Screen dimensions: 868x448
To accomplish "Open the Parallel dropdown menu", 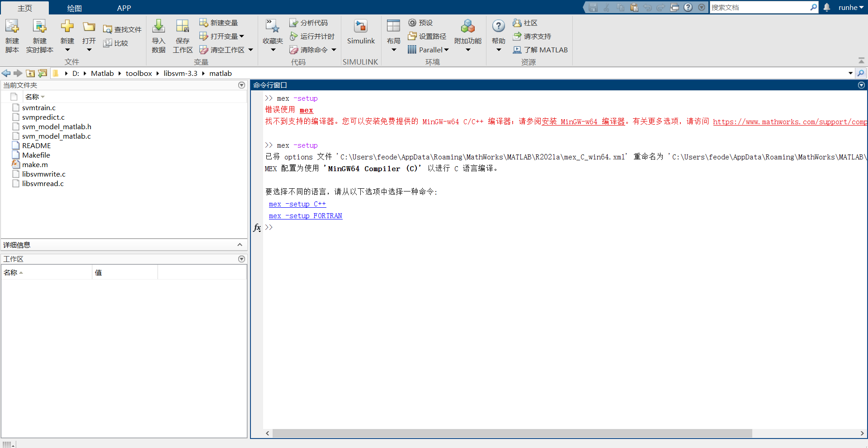I will click(x=428, y=50).
